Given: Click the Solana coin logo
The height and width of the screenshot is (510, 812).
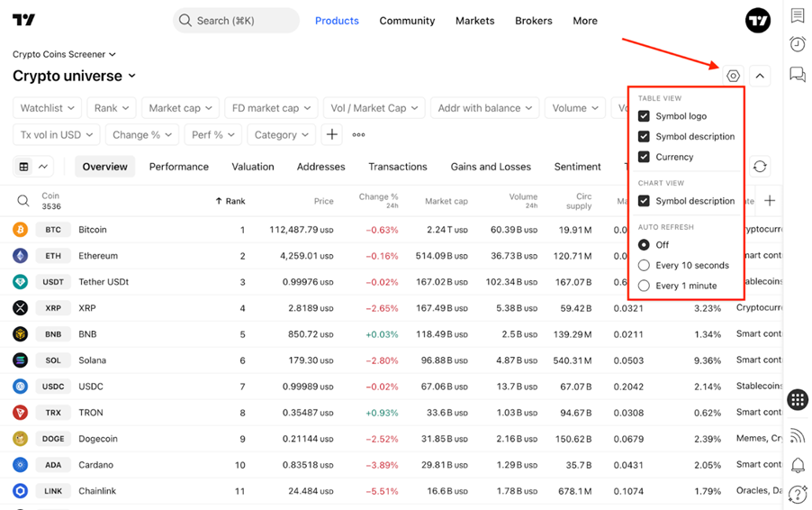Looking at the screenshot, I should pyautogui.click(x=20, y=360).
